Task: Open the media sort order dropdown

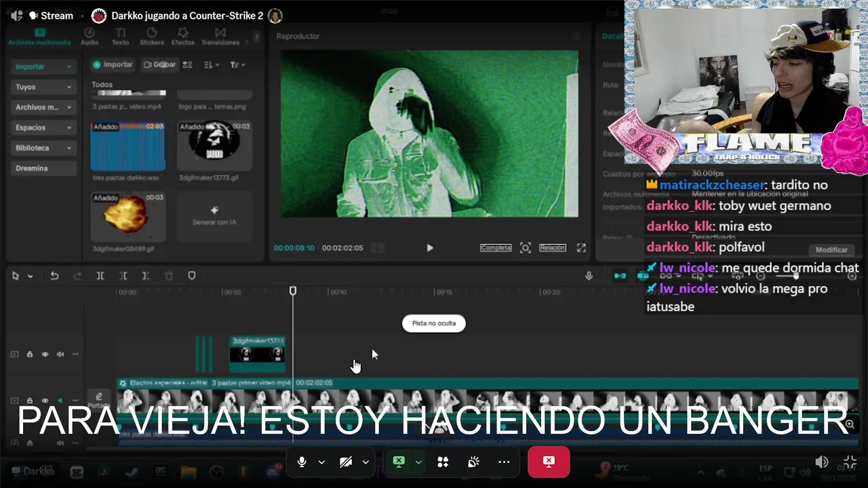Action: click(x=211, y=65)
